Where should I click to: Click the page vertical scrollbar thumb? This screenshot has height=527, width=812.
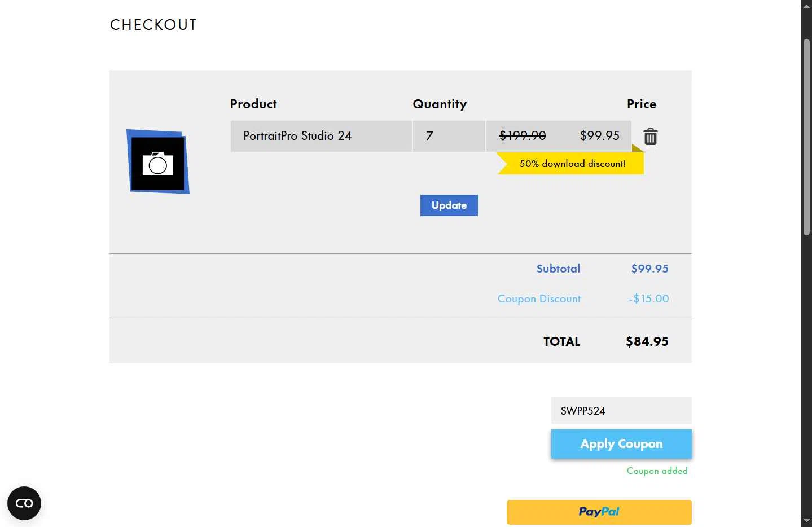pos(807,137)
